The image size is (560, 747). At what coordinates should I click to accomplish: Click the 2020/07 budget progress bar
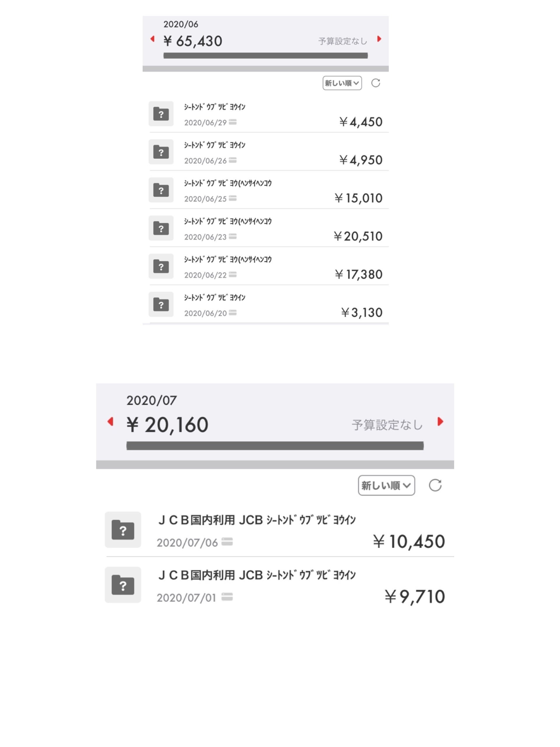coord(275,446)
